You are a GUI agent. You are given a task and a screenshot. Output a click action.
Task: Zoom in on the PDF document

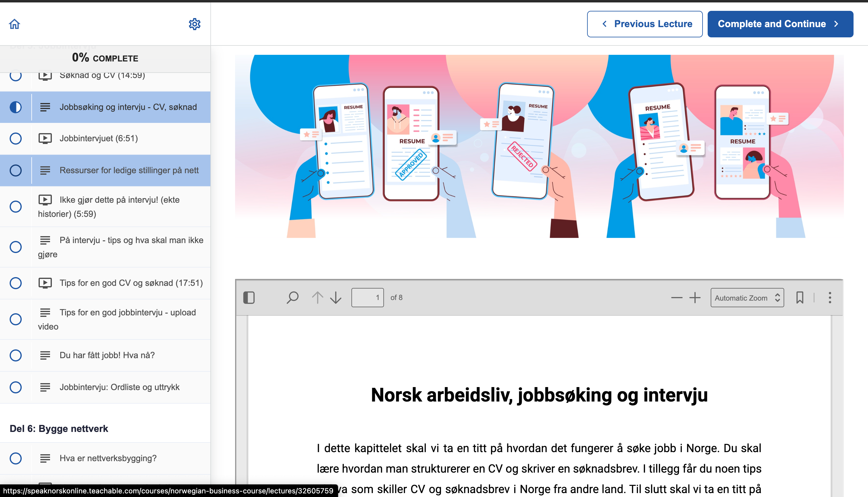tap(695, 298)
